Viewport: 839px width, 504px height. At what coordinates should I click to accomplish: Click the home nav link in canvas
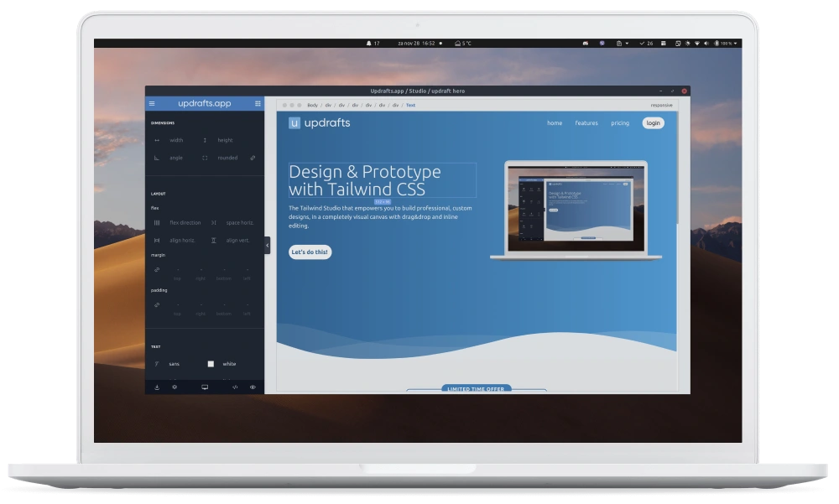coord(555,123)
